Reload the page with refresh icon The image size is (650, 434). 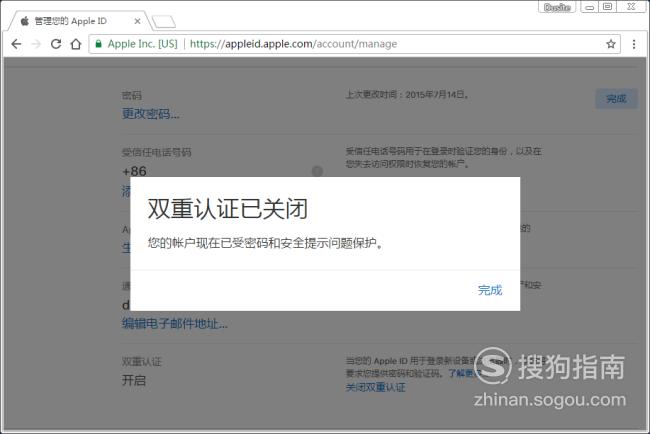click(x=56, y=44)
